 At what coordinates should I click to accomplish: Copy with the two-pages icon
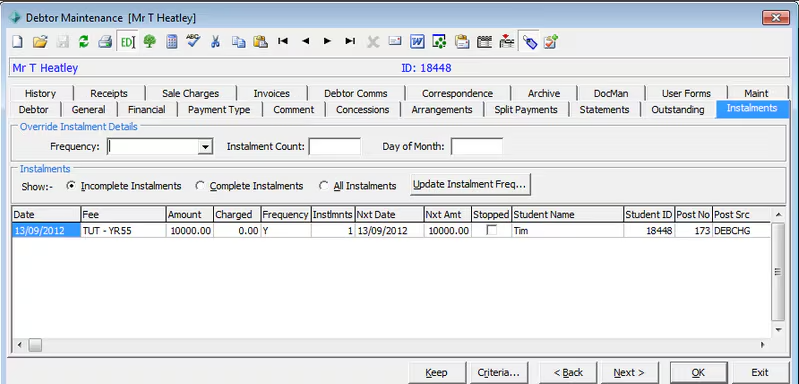238,42
